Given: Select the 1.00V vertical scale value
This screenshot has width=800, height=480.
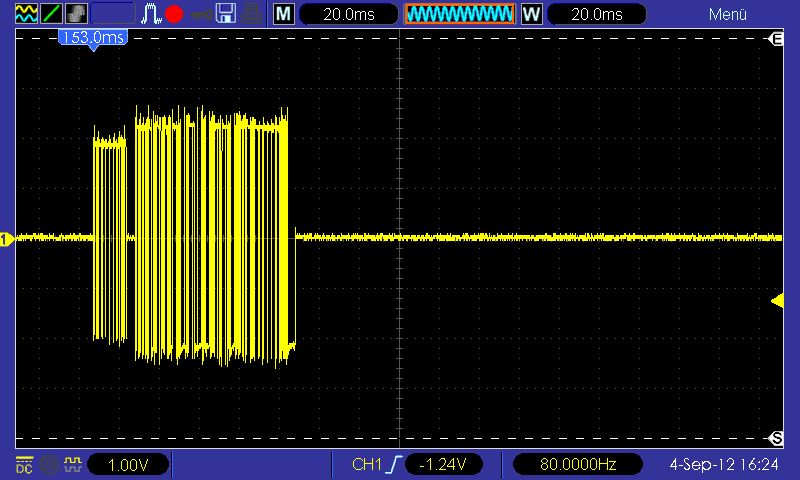Looking at the screenshot, I should pos(128,465).
